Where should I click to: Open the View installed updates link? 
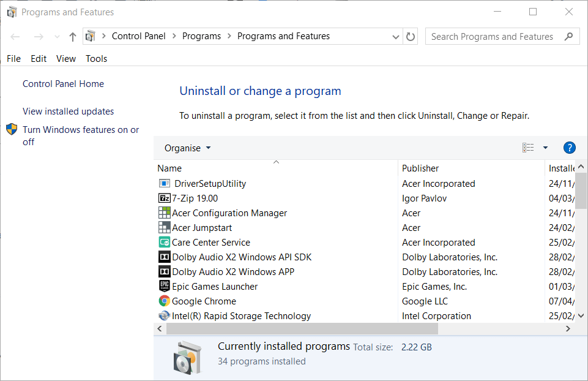pos(67,111)
